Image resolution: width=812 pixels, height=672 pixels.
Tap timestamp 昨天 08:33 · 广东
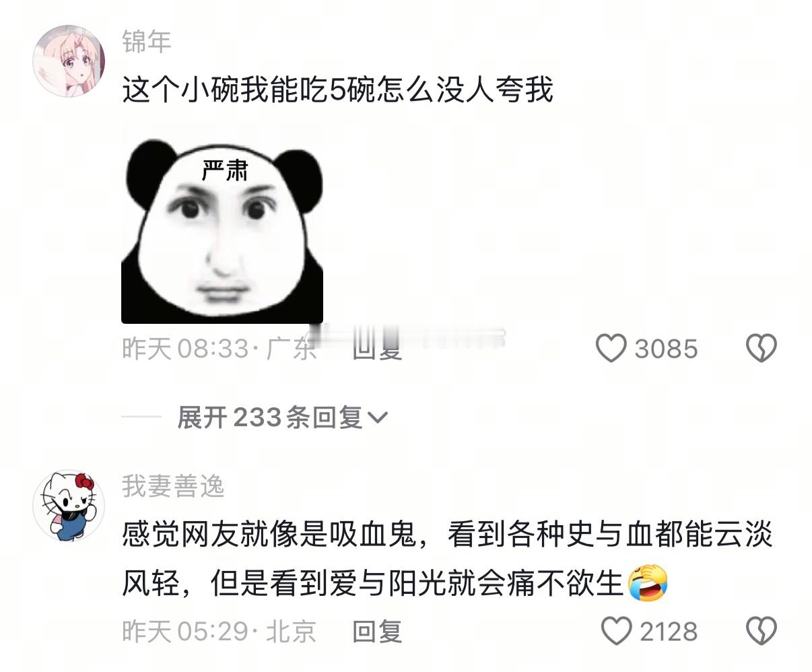coord(219,348)
